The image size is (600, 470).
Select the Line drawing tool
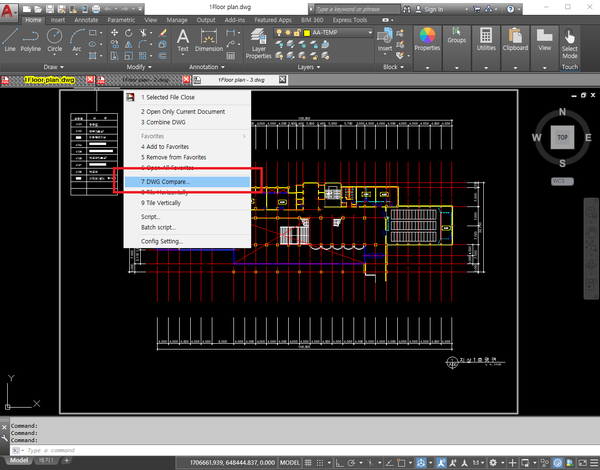(10, 37)
